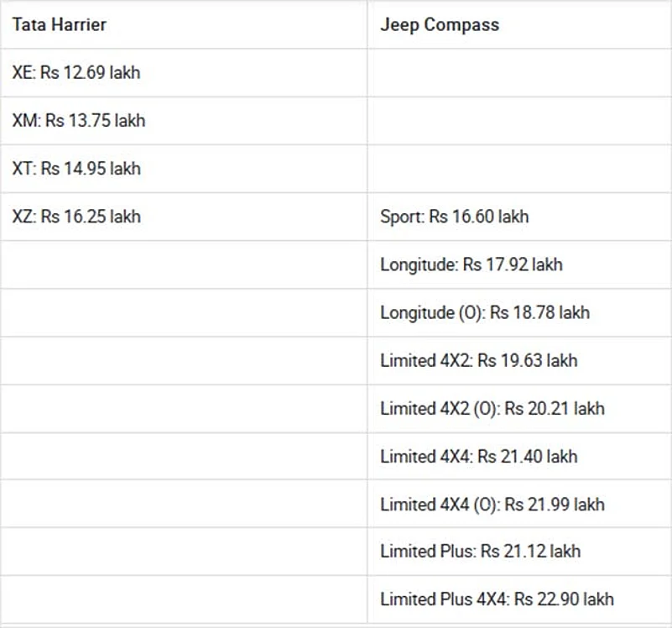Click empty Jeep Compass cell beside XT row
Screen dimensions: 672x628
point(518,168)
